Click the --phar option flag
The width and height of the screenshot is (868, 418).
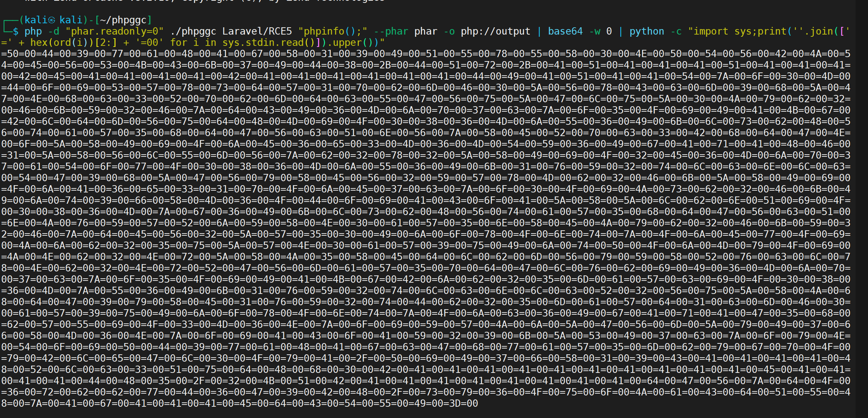pos(391,32)
